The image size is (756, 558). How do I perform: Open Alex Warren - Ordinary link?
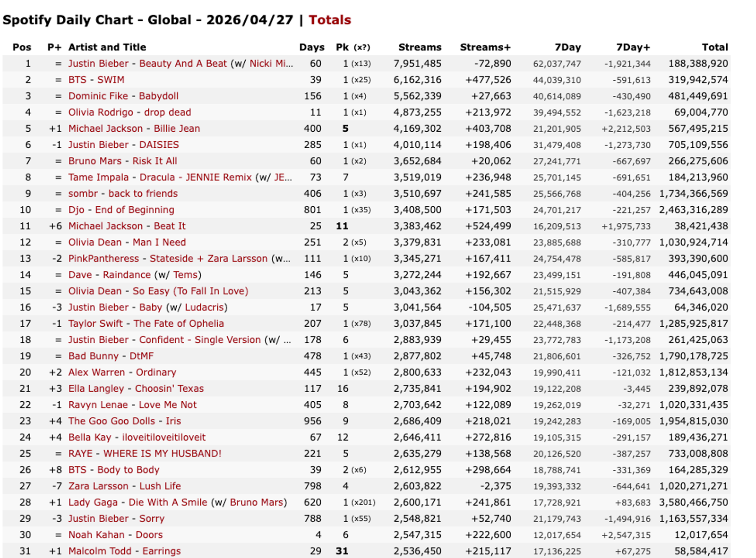click(x=122, y=372)
